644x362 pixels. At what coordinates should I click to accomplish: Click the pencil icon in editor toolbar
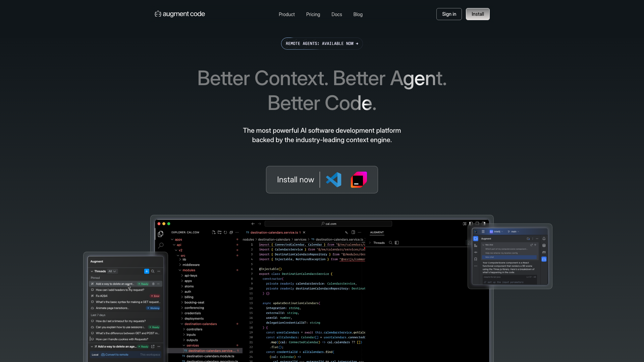346,232
